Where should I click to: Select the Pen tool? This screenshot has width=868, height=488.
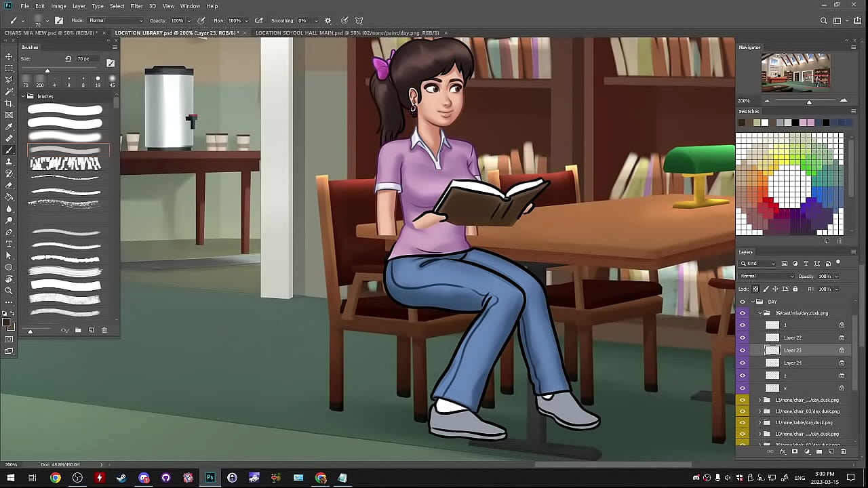click(x=9, y=232)
